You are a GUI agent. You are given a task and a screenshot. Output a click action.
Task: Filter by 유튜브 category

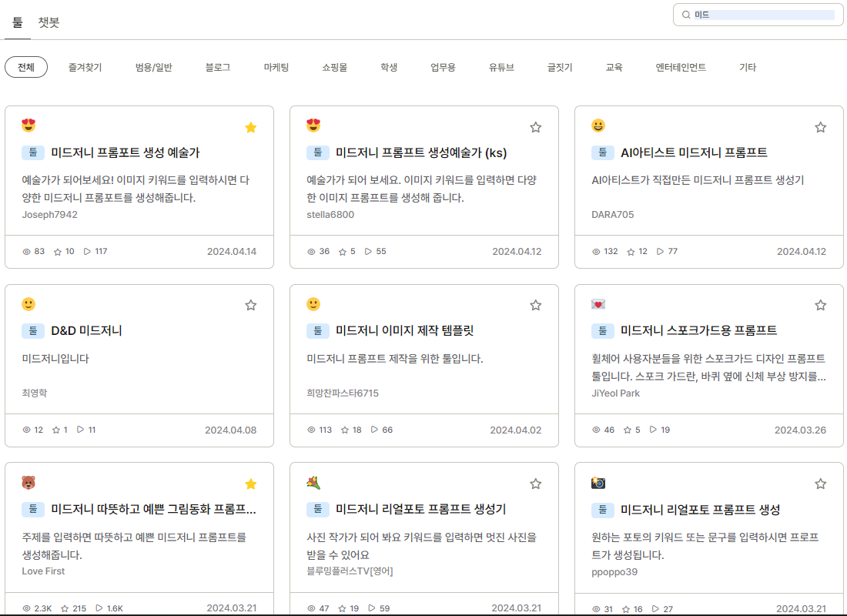coord(501,67)
